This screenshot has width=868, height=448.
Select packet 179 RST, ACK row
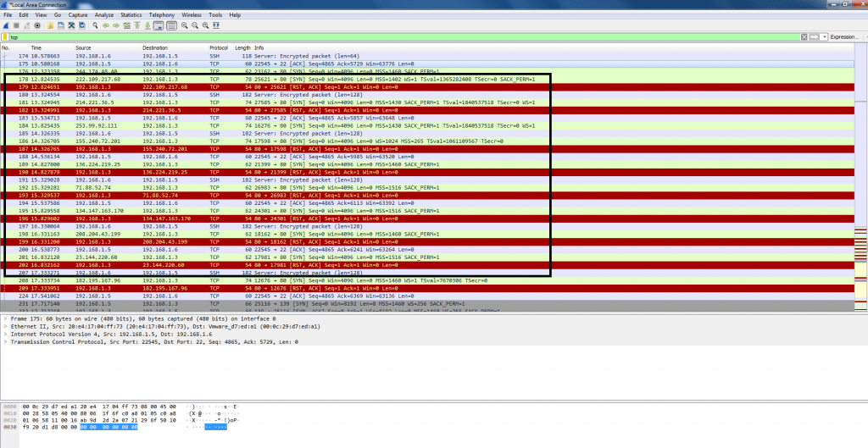[x=427, y=87]
